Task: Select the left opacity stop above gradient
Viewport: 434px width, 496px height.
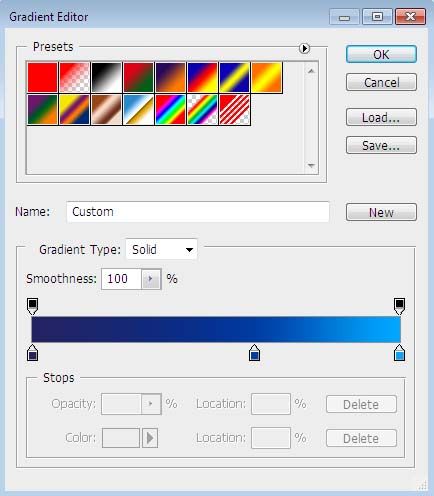Action: coord(32,306)
